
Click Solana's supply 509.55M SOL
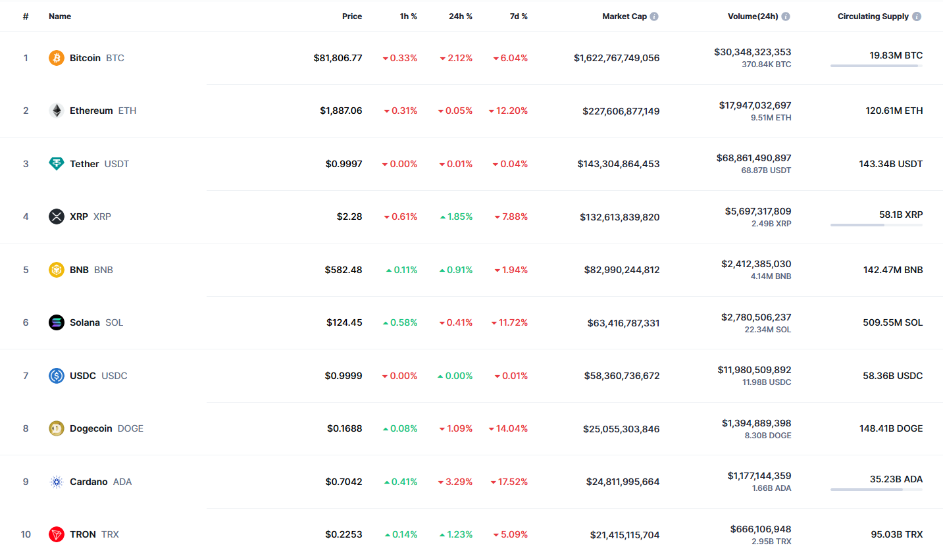click(893, 322)
